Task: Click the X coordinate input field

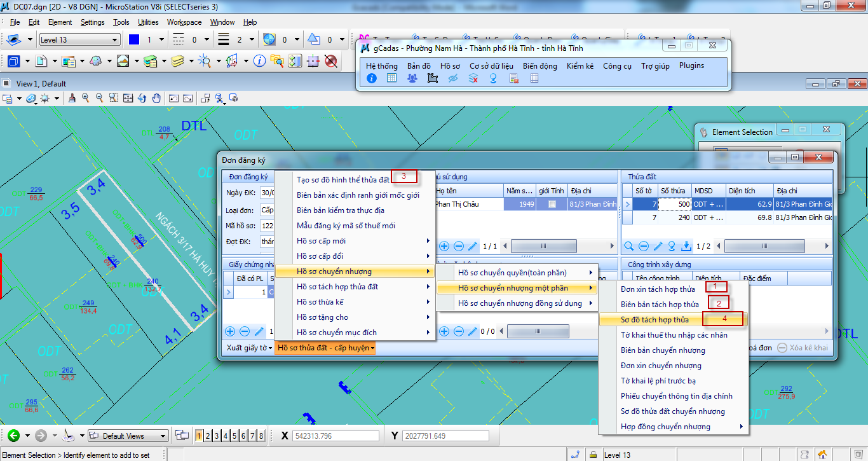Action: tap(336, 436)
